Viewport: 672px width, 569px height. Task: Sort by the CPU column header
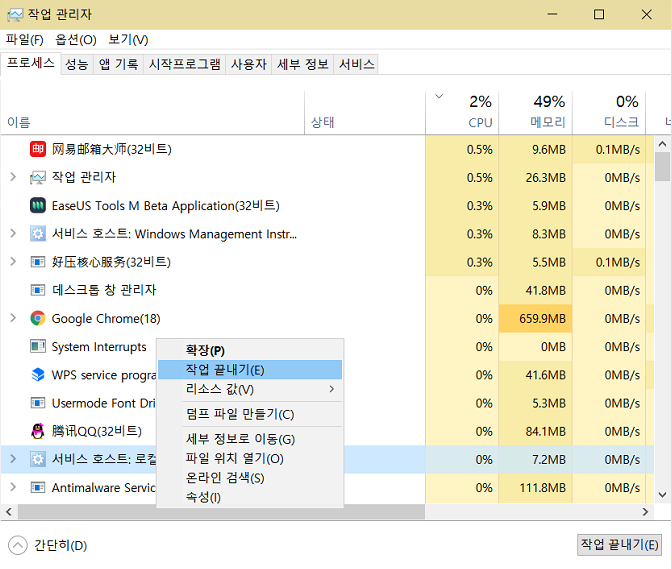coord(462,113)
